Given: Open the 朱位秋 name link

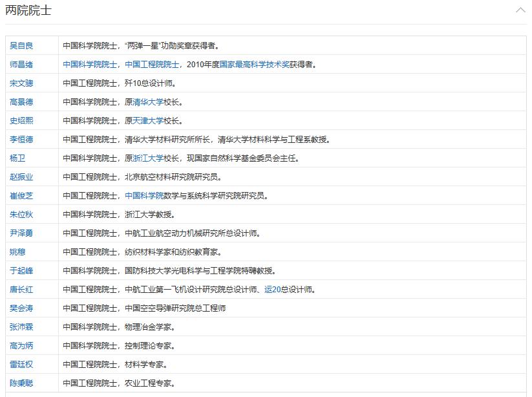Looking at the screenshot, I should pyautogui.click(x=21, y=215).
